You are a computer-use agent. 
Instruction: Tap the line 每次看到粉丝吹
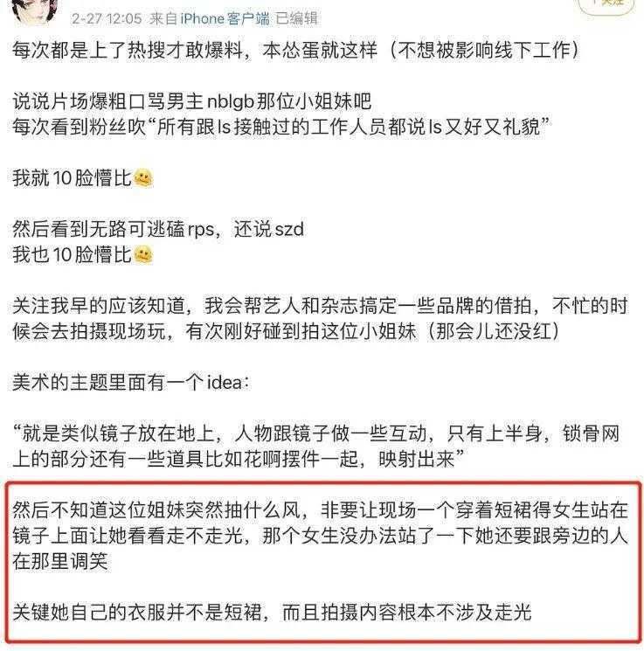[281, 127]
